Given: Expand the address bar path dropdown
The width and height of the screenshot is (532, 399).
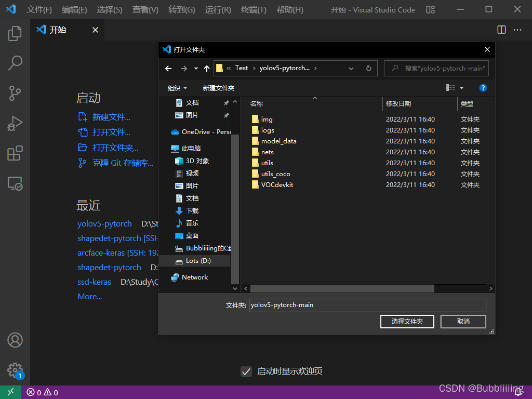Looking at the screenshot, I should coord(351,68).
